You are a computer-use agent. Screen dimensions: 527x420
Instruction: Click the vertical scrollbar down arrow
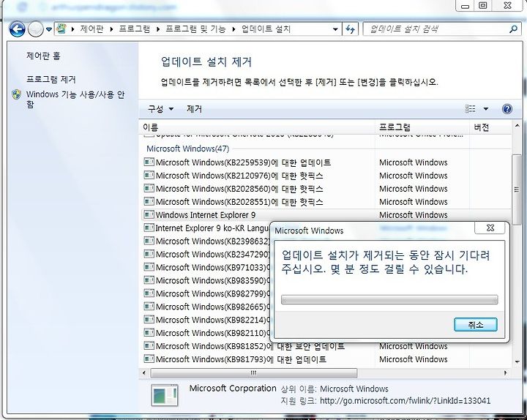click(517, 362)
